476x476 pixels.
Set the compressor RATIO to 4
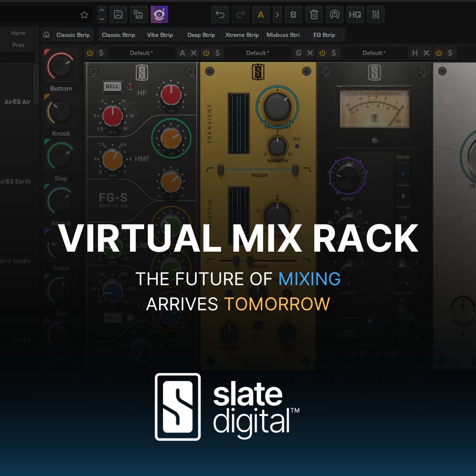click(x=403, y=174)
